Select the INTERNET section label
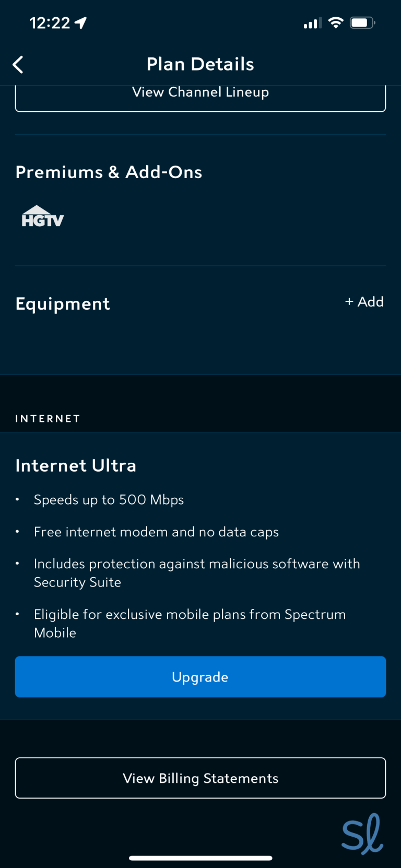 [48, 418]
